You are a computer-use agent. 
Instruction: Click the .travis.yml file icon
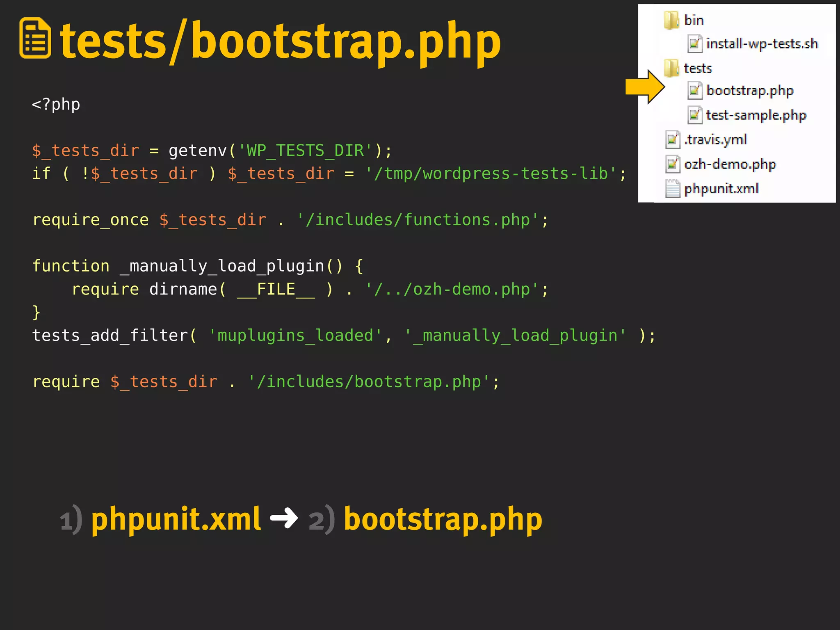click(673, 139)
